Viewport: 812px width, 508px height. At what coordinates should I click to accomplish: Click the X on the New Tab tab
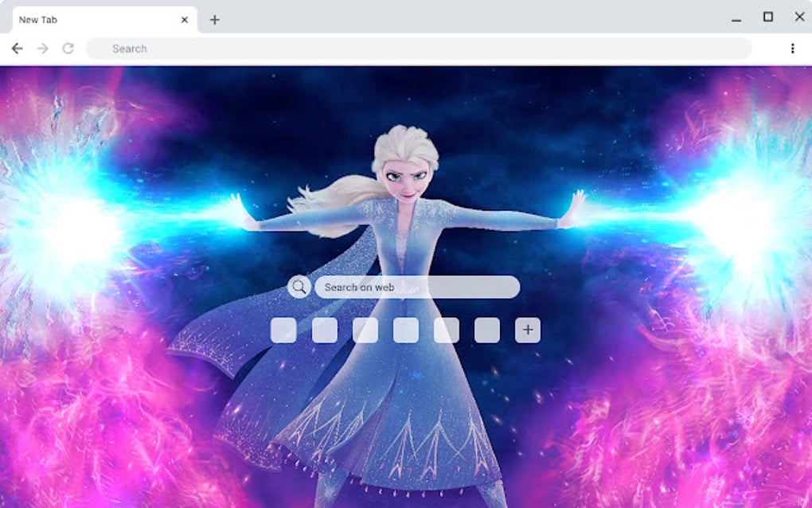[185, 19]
